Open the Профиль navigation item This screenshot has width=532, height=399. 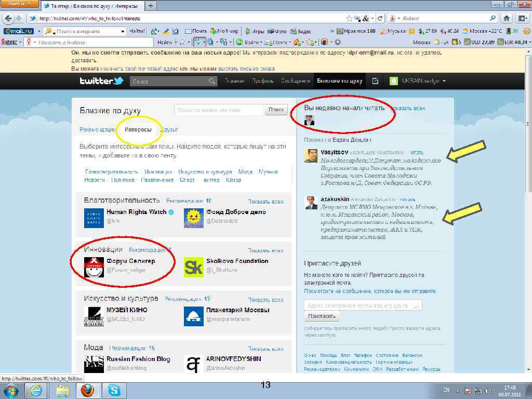click(x=262, y=81)
